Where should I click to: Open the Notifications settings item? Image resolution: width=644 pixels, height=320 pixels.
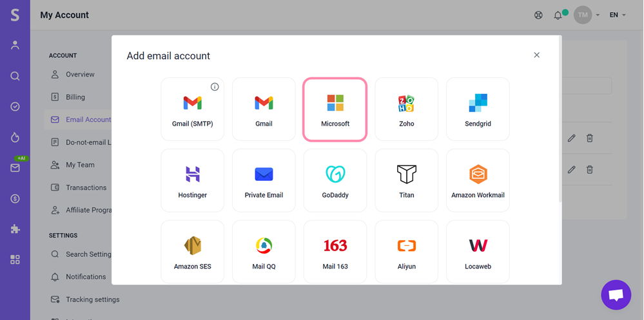tap(77, 277)
